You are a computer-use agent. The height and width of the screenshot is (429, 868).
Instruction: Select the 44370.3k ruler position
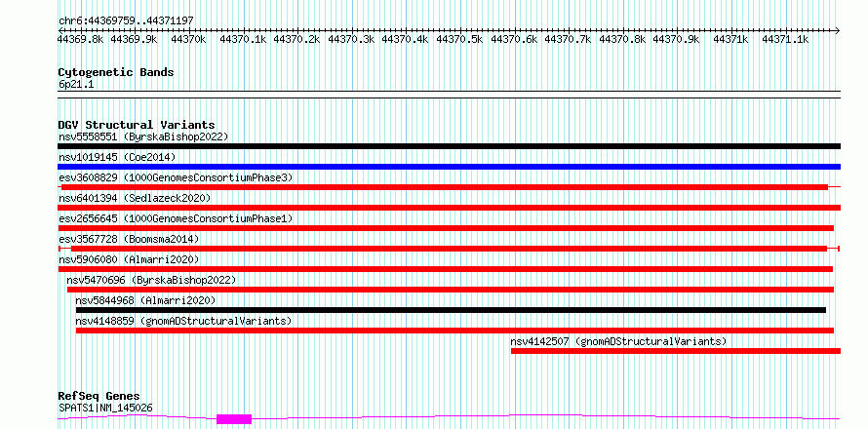click(351, 40)
